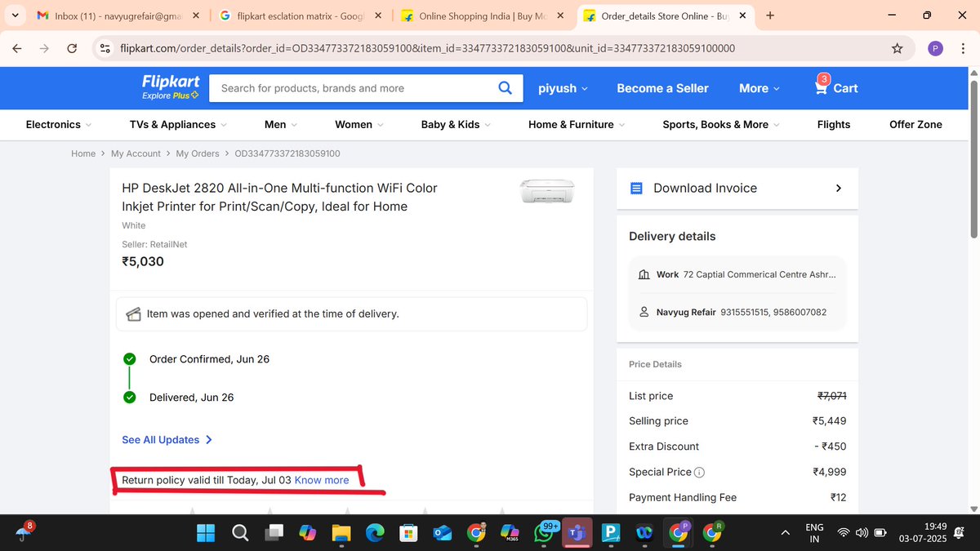Open Microsoft Store from the taskbar
The image size is (980, 551).
point(408,533)
